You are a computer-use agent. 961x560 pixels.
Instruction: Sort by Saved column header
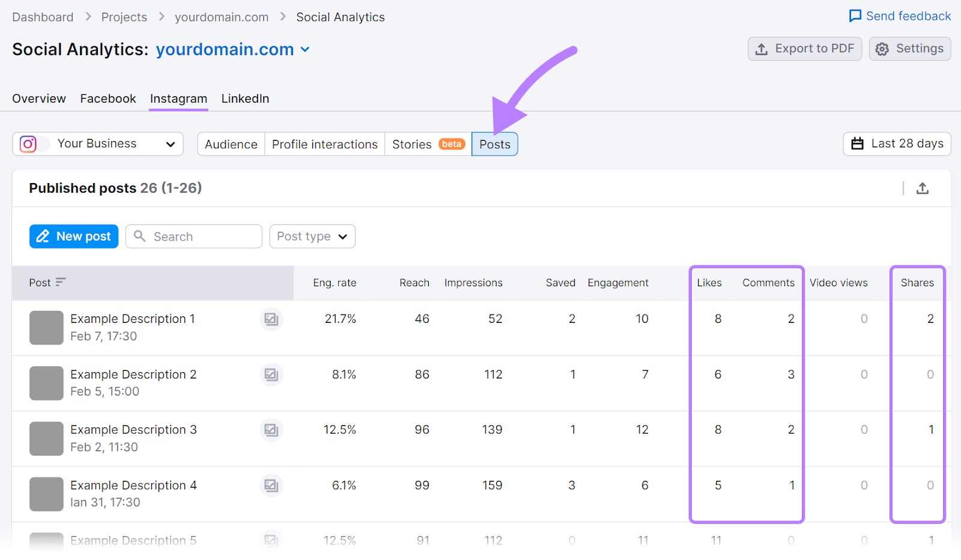[x=560, y=283]
